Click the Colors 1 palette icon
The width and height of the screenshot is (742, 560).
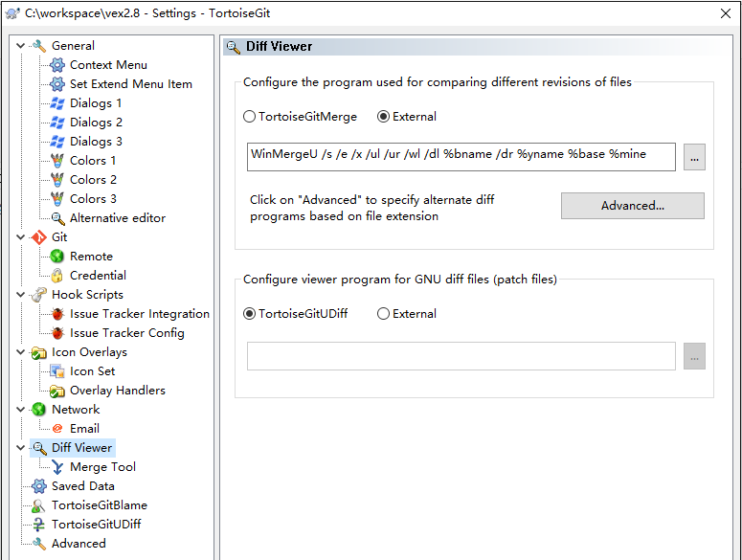pyautogui.click(x=57, y=161)
